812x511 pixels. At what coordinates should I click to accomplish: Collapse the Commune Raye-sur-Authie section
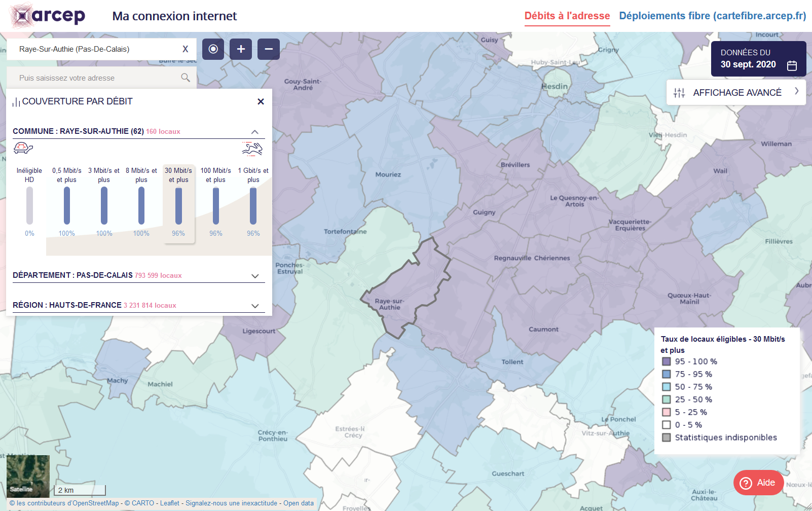coord(255,132)
